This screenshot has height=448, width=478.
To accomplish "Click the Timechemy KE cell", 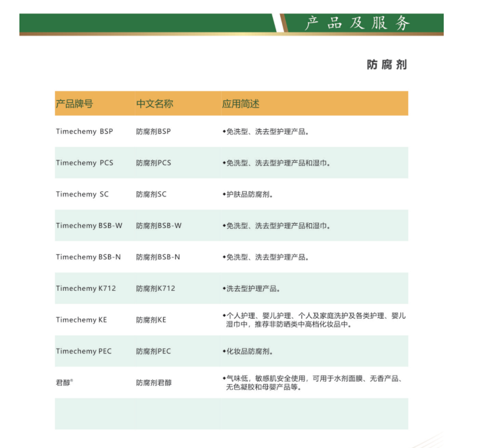I will [x=81, y=320].
